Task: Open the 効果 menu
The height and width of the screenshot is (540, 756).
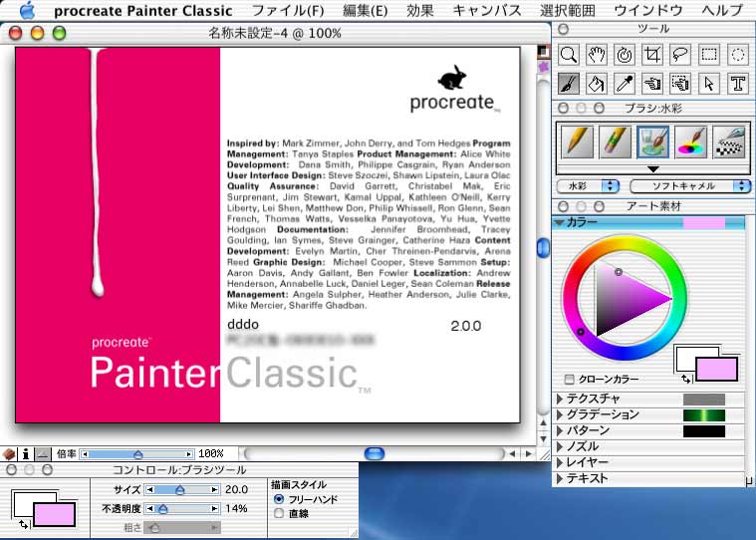Action: coord(420,11)
